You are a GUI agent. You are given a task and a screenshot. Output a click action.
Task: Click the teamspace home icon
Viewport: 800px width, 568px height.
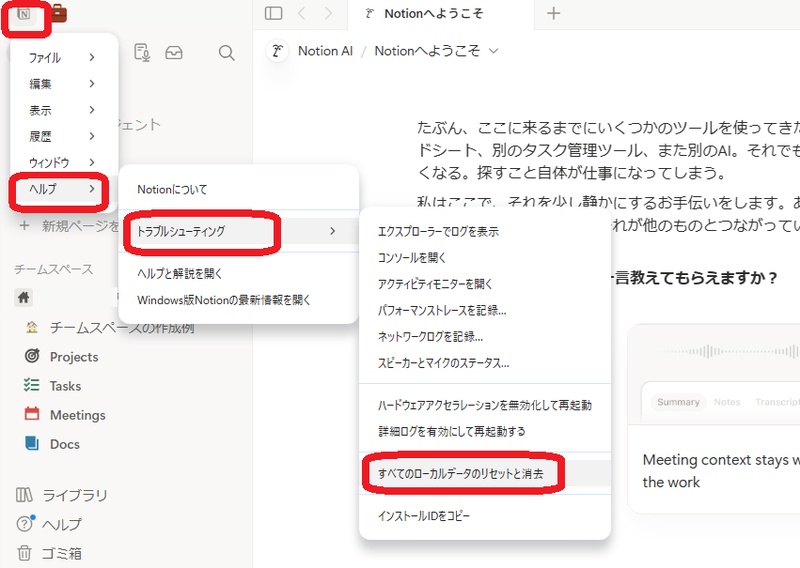(x=23, y=298)
